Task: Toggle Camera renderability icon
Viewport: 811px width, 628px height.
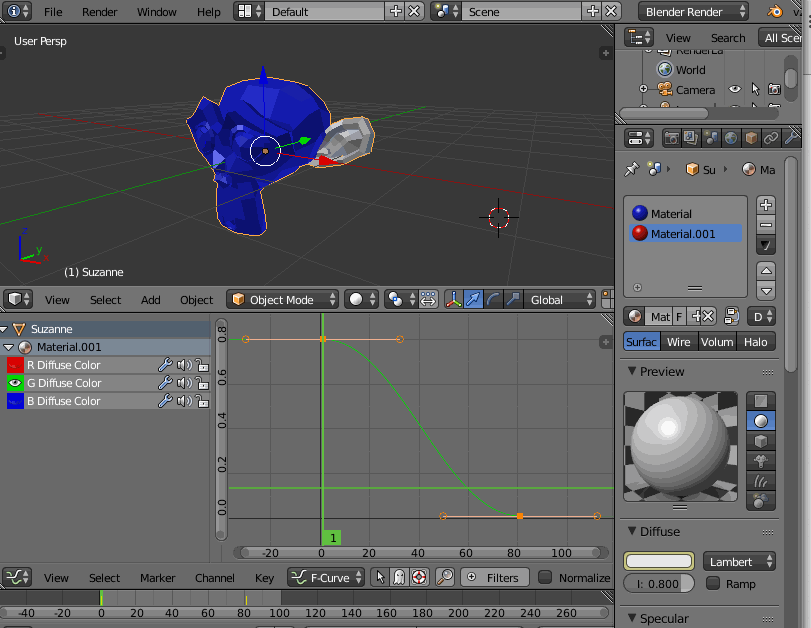Action: click(x=774, y=89)
